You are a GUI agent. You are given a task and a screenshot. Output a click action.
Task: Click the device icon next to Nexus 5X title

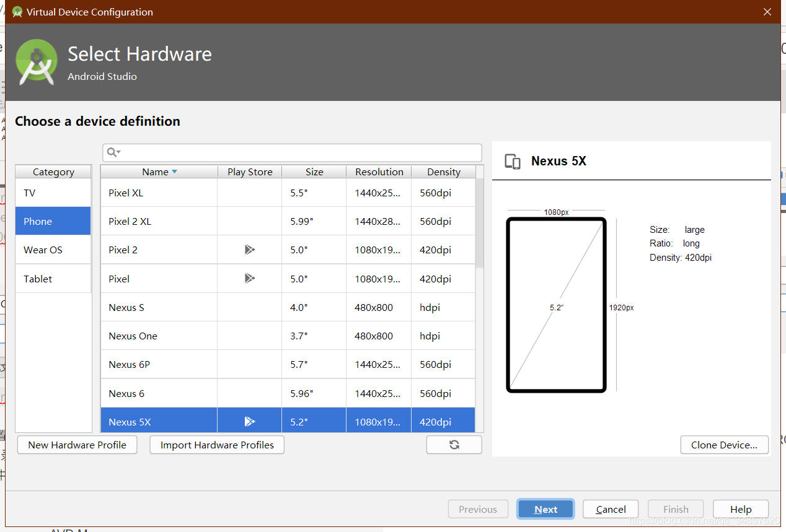pyautogui.click(x=513, y=161)
